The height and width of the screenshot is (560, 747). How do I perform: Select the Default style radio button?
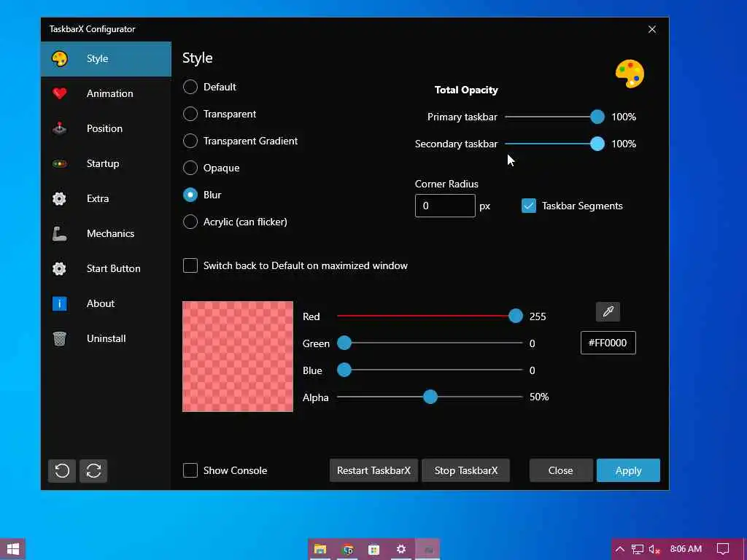point(190,87)
